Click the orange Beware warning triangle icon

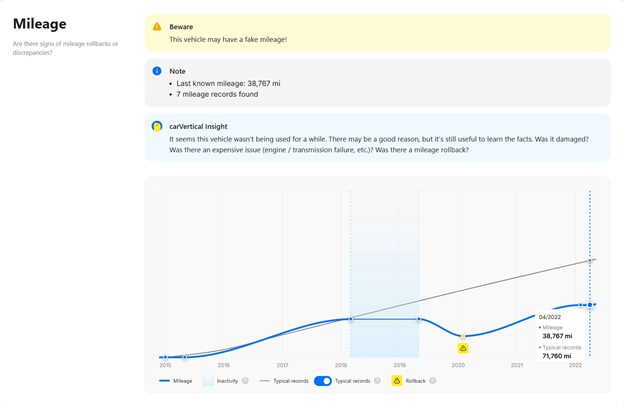coord(157,27)
